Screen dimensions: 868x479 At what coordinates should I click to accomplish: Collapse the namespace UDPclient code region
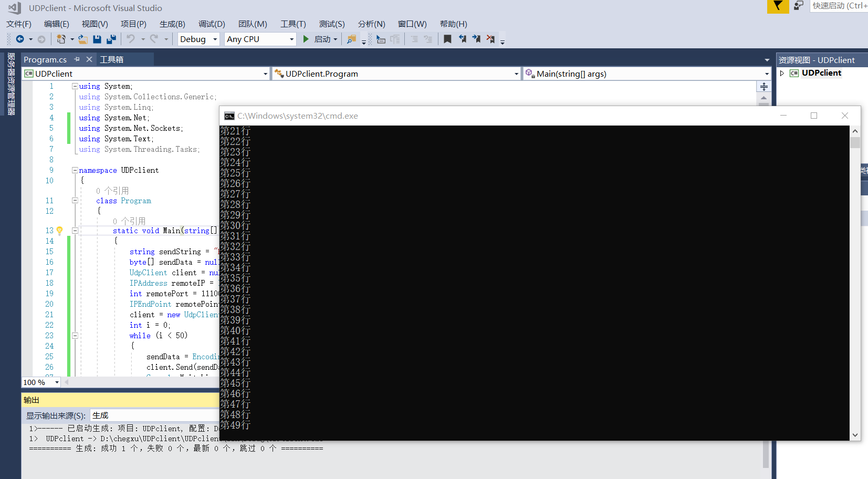(75, 170)
